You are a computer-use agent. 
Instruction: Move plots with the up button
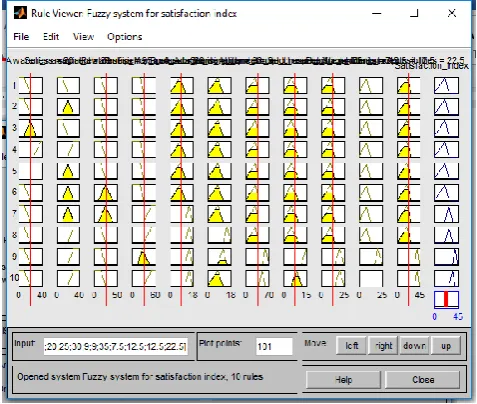[x=446, y=346]
